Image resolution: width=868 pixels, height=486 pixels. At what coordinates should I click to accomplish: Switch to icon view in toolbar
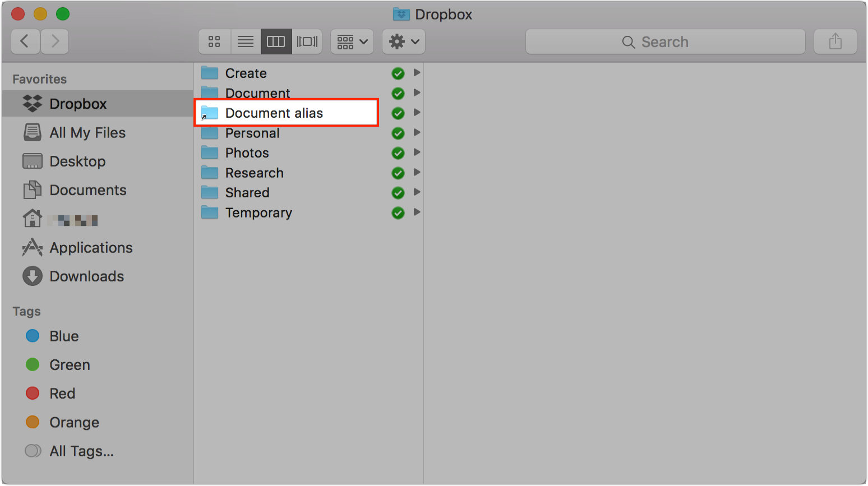214,41
